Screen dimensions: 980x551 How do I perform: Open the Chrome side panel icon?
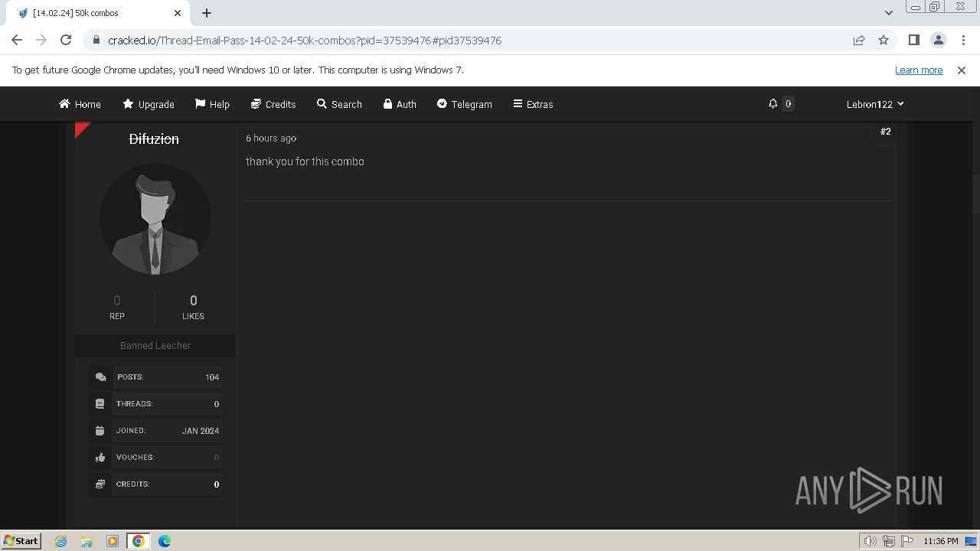click(913, 40)
